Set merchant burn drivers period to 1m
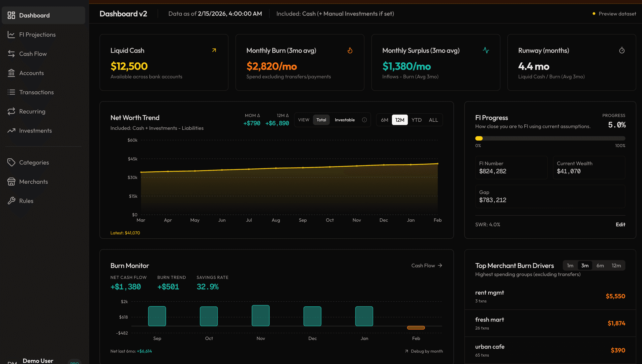The width and height of the screenshot is (642, 364). (x=570, y=266)
